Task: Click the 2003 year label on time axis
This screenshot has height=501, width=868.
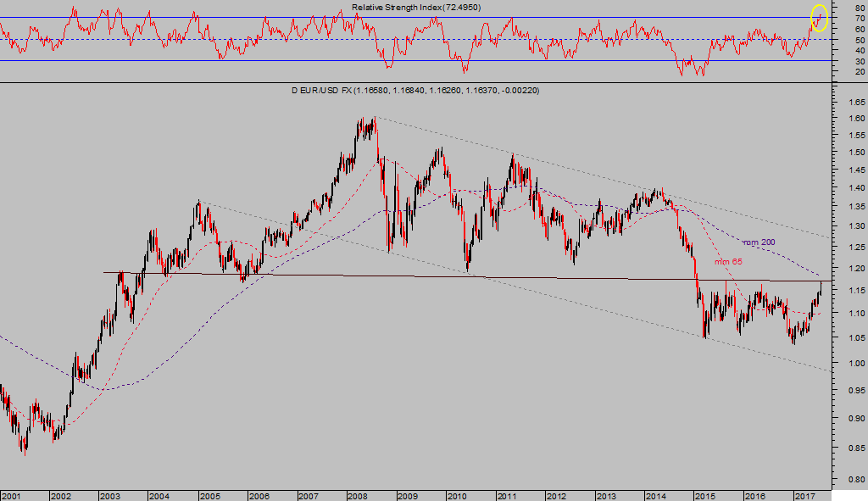Action: [110, 494]
